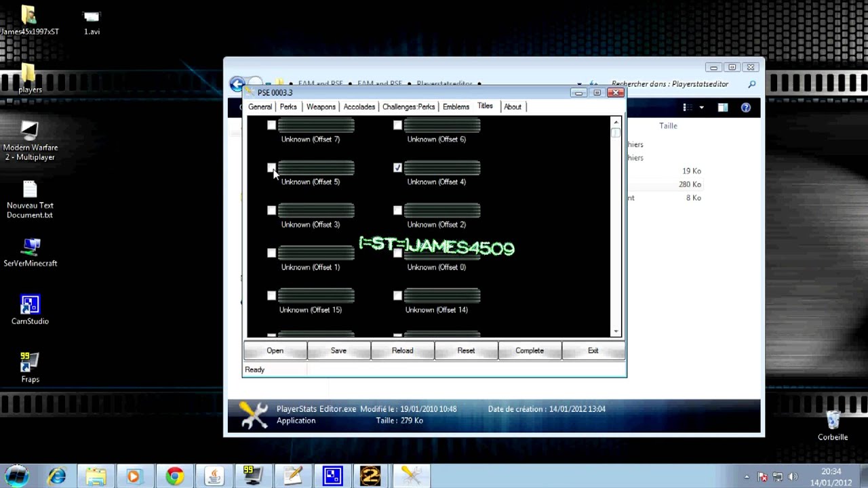Switch to the General tab
This screenshot has height=488, width=868.
click(260, 107)
